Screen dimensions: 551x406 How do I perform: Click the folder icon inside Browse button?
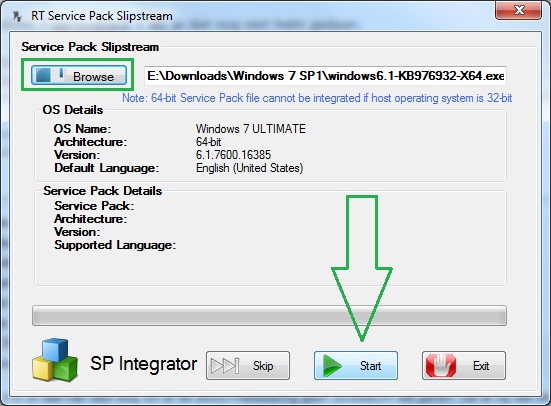pyautogui.click(x=50, y=75)
